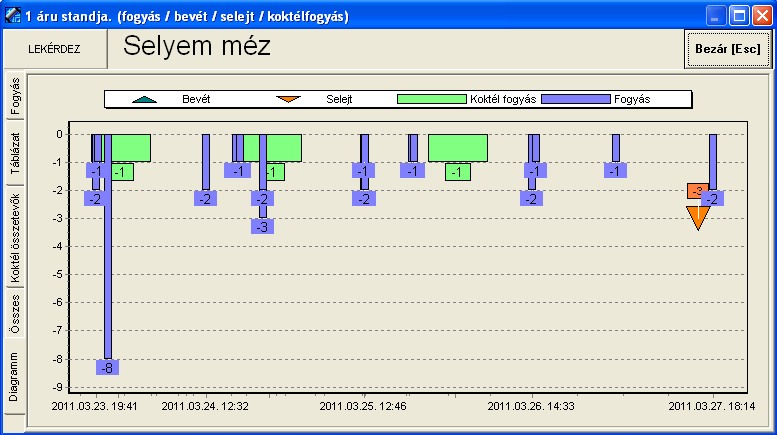The image size is (777, 435).
Task: Click the 2011.03.27. 18:14 axis label
Action: 712,406
